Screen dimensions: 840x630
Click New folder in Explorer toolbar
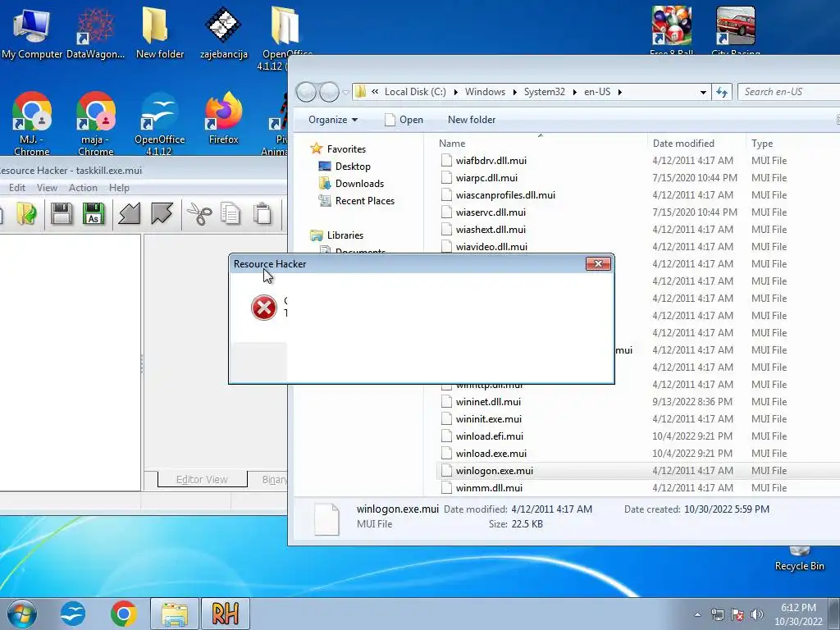472,120
